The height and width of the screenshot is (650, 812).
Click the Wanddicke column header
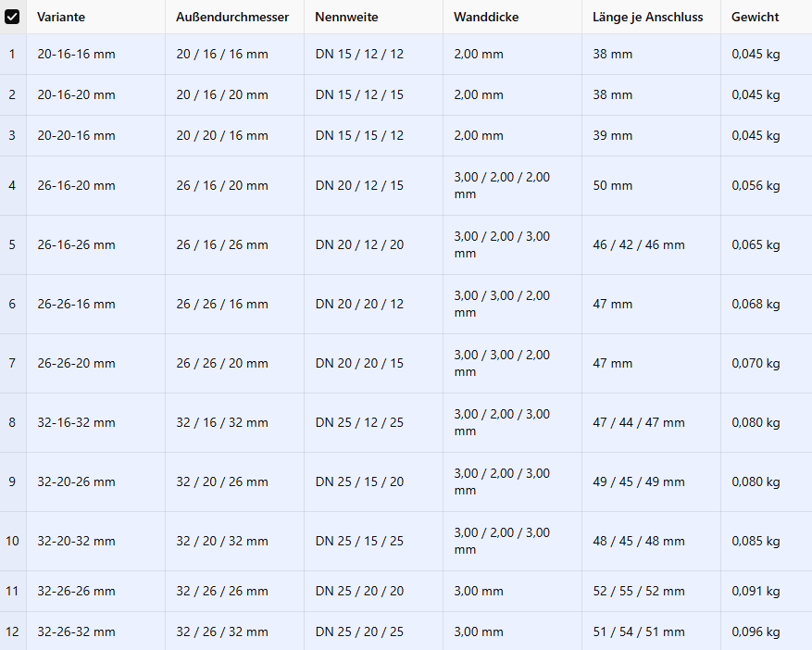512,17
